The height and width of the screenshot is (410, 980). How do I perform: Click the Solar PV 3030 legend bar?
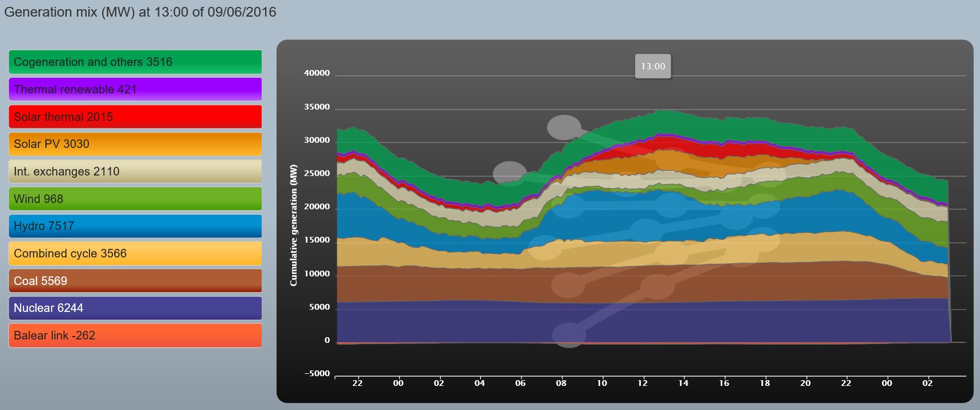coord(135,144)
